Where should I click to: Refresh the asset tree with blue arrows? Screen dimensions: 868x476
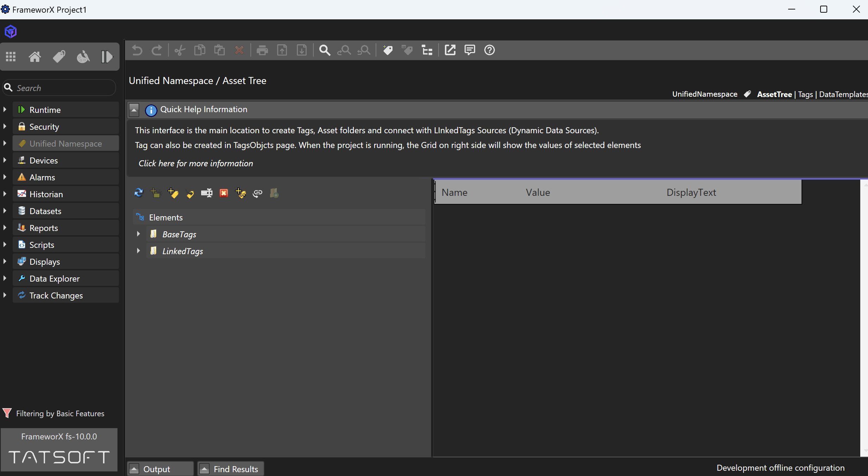tap(139, 193)
